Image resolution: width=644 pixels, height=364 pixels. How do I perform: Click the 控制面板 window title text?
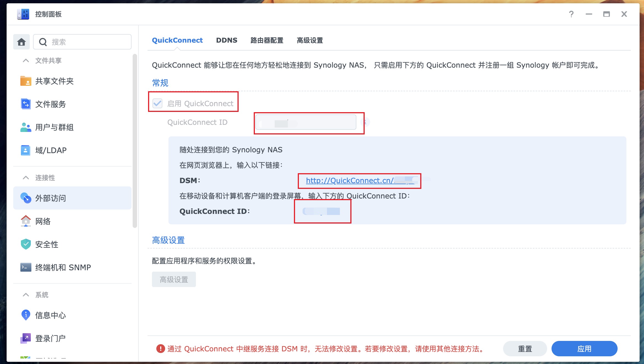(48, 14)
